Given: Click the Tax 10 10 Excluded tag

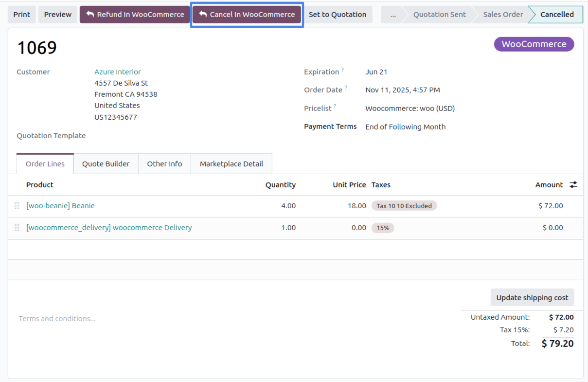Looking at the screenshot, I should [404, 206].
